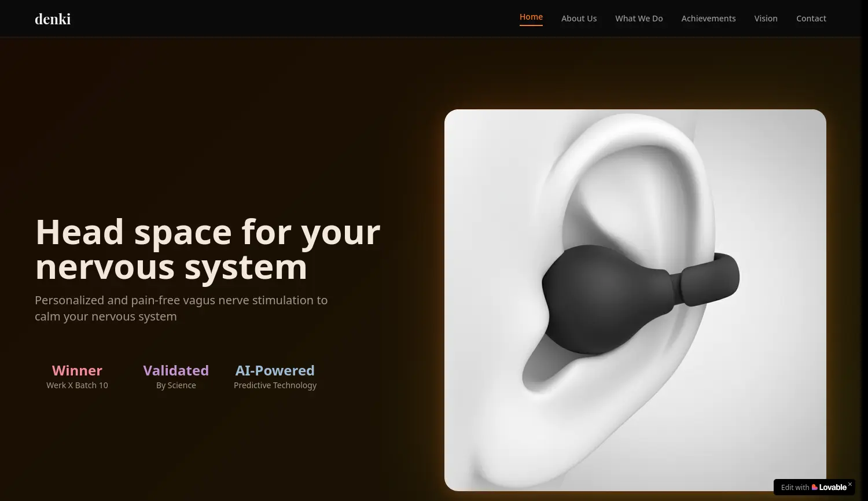Select Achievements in the navigation bar
This screenshot has height=501, width=868.
tap(708, 19)
